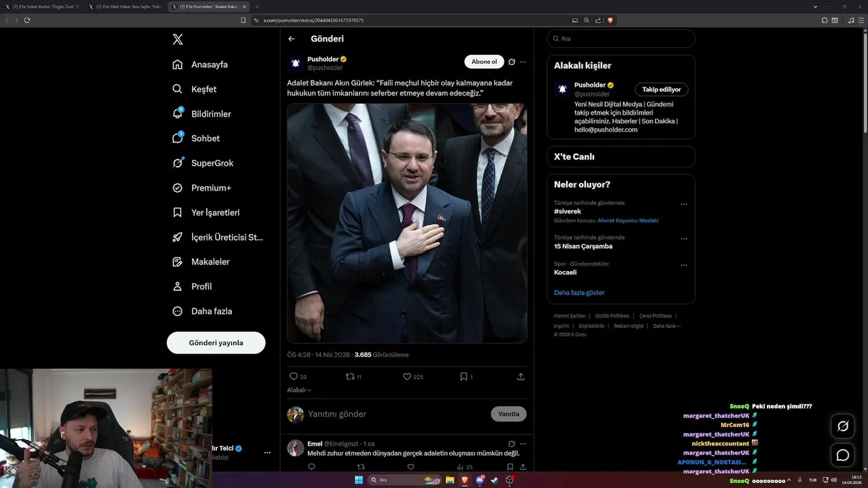
Task: Open the browser tab list dropdown arrow
Action: pyautogui.click(x=815, y=6)
